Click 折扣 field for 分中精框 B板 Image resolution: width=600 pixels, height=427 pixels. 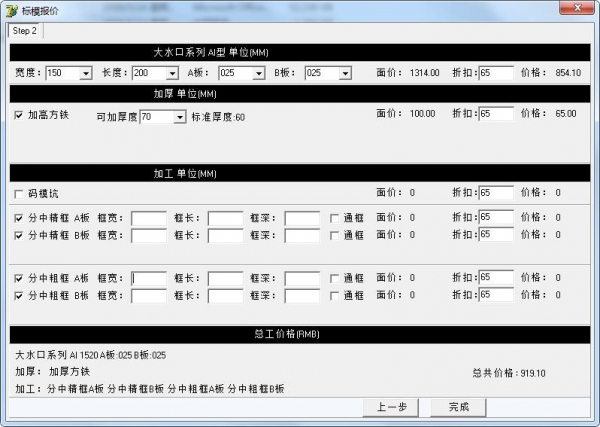[496, 234]
